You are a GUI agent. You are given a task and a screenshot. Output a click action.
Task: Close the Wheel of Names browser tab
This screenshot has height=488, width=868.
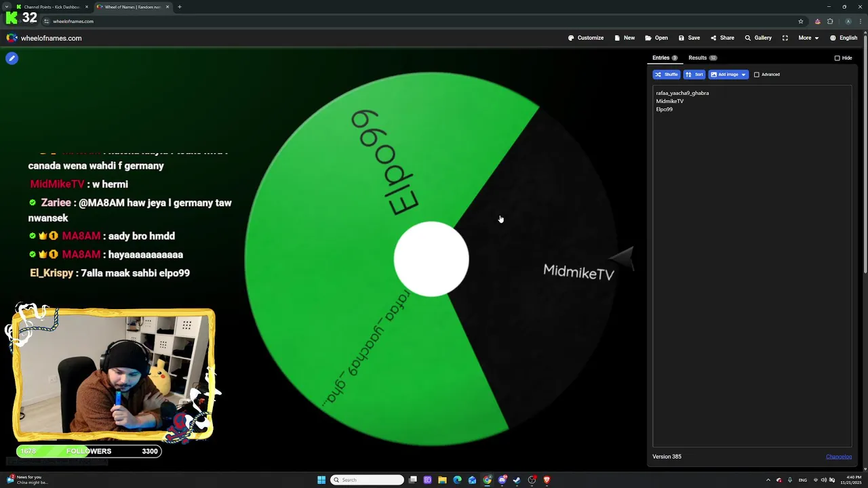point(167,7)
